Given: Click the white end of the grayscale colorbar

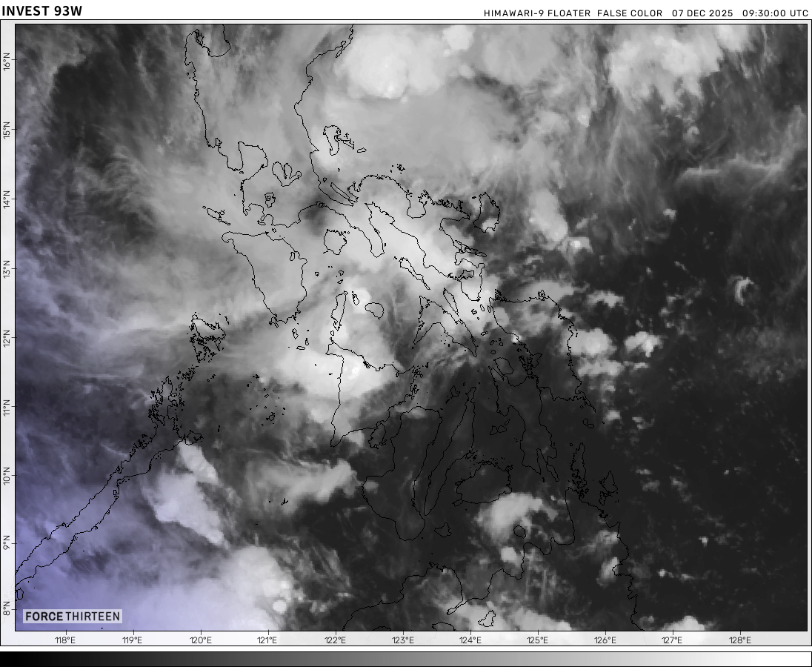Looking at the screenshot, I should pyautogui.click(x=805, y=659).
